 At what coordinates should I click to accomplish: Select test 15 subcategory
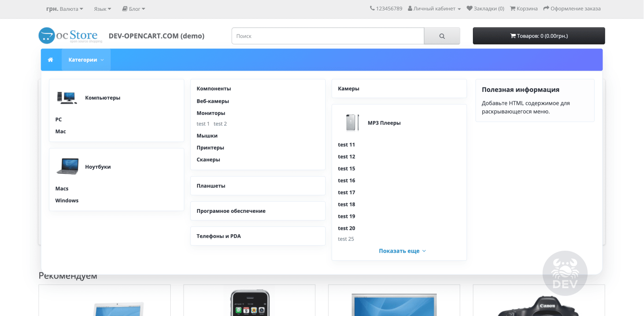[347, 168]
